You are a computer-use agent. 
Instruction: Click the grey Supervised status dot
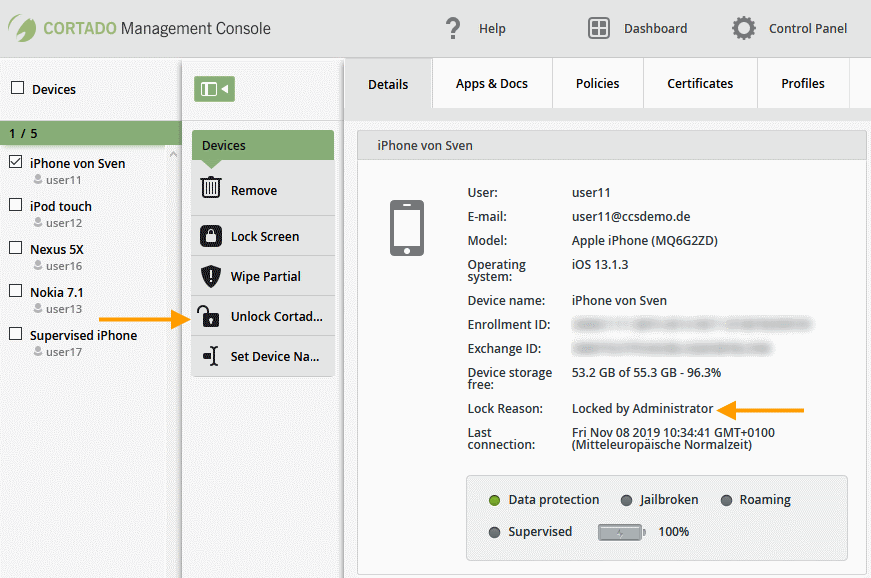click(x=494, y=532)
